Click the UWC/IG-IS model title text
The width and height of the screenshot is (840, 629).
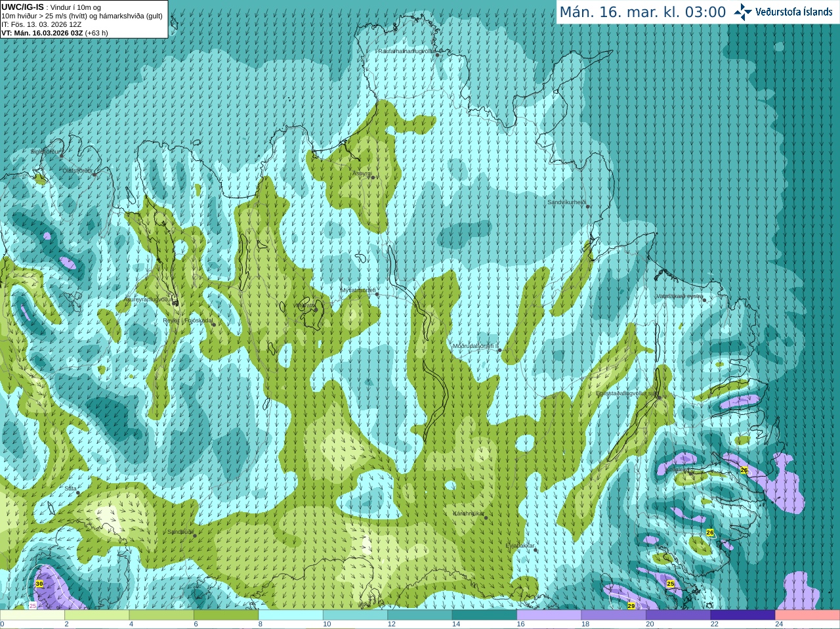(x=22, y=7)
